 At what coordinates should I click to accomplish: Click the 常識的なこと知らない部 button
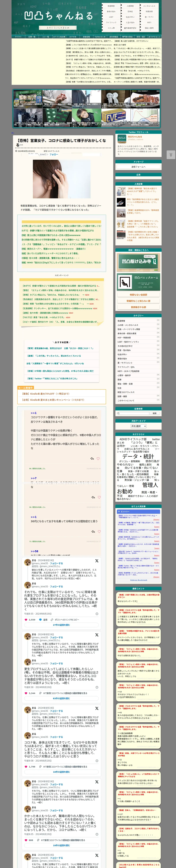(138, 301)
